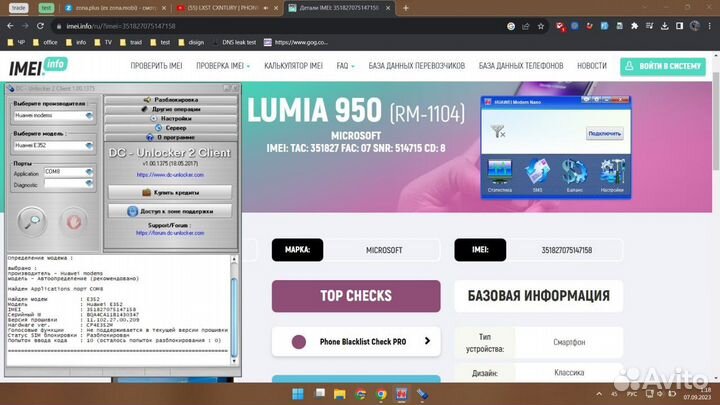Open НОВОСТИ nav item
This screenshot has height=405, width=720.
[592, 66]
